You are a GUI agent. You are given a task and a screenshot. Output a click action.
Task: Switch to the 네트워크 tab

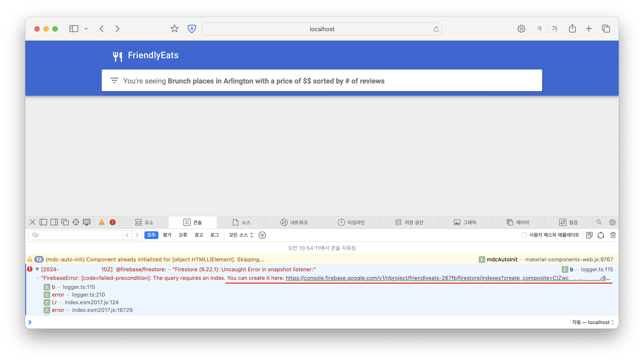click(294, 222)
